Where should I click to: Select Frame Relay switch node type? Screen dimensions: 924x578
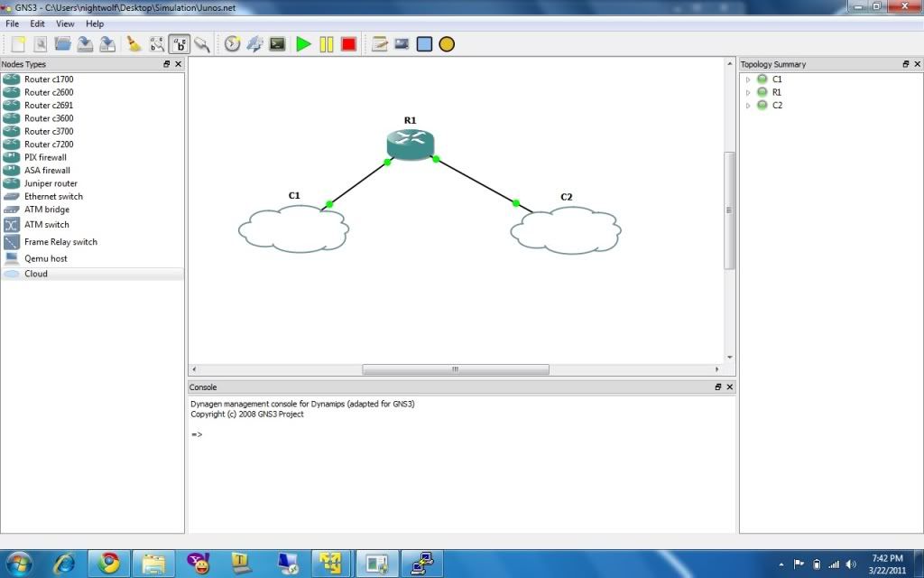tap(60, 242)
